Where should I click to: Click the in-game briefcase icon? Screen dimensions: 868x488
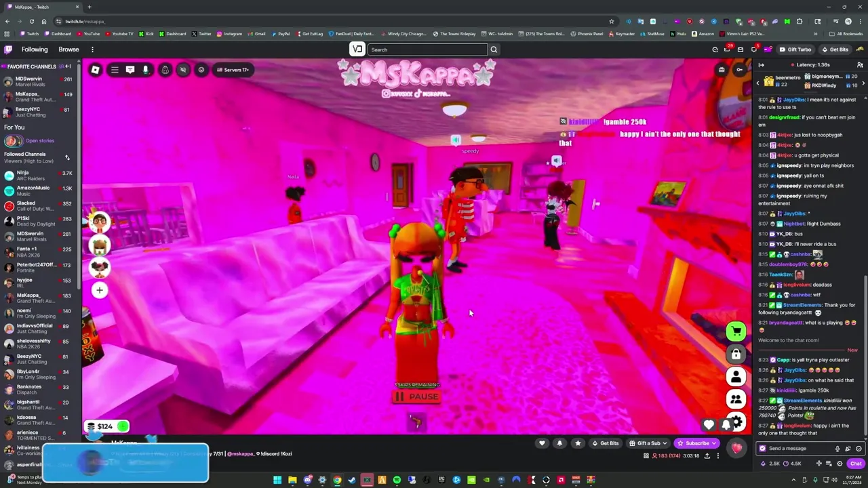[722, 70]
